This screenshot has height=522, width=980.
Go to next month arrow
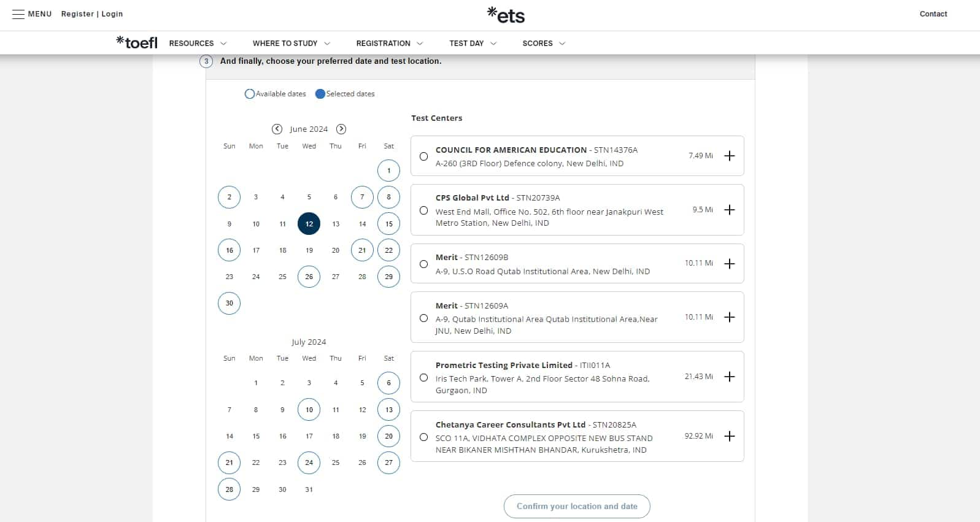[341, 129]
